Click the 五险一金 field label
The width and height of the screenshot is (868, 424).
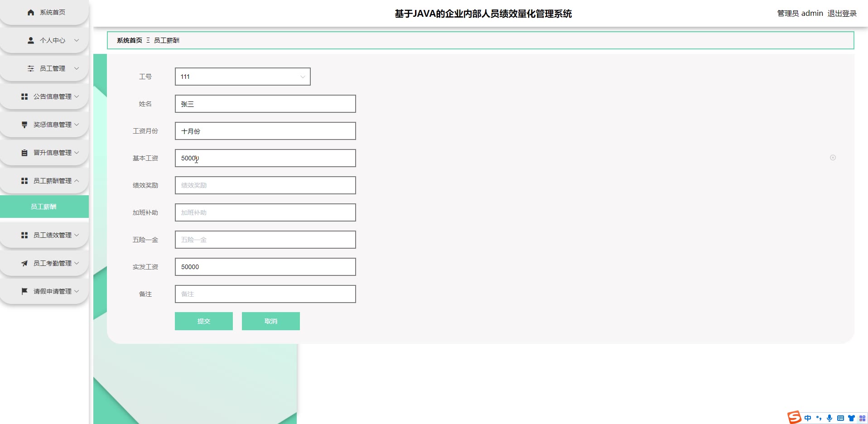point(145,240)
